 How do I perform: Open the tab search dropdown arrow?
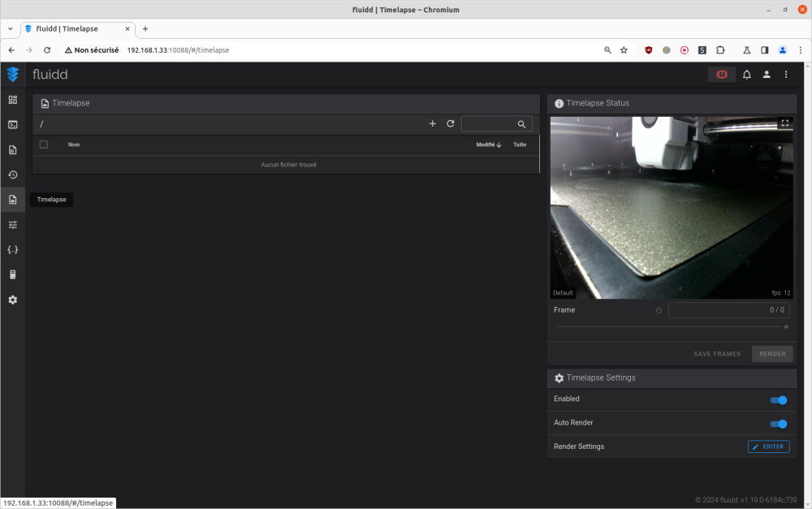(11, 29)
